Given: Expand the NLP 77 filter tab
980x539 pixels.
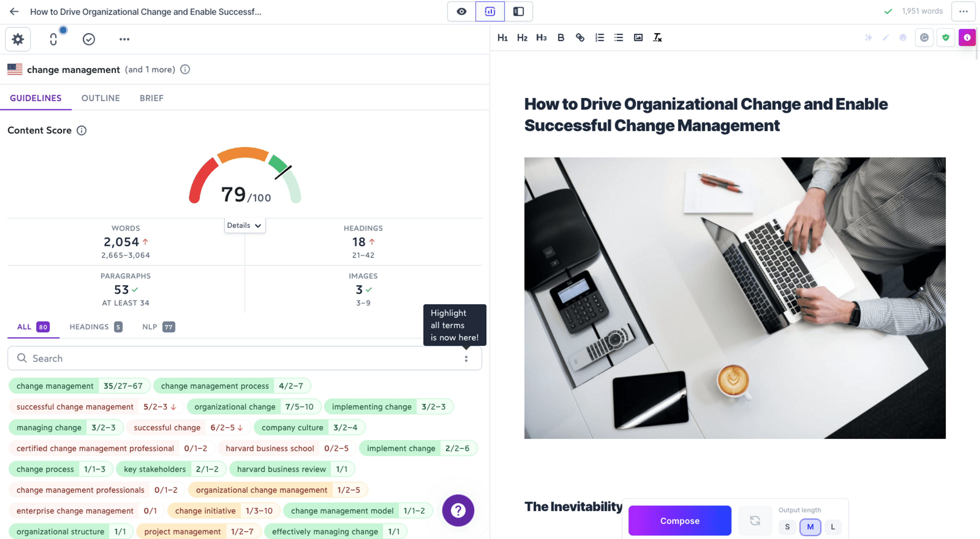Looking at the screenshot, I should tap(157, 327).
